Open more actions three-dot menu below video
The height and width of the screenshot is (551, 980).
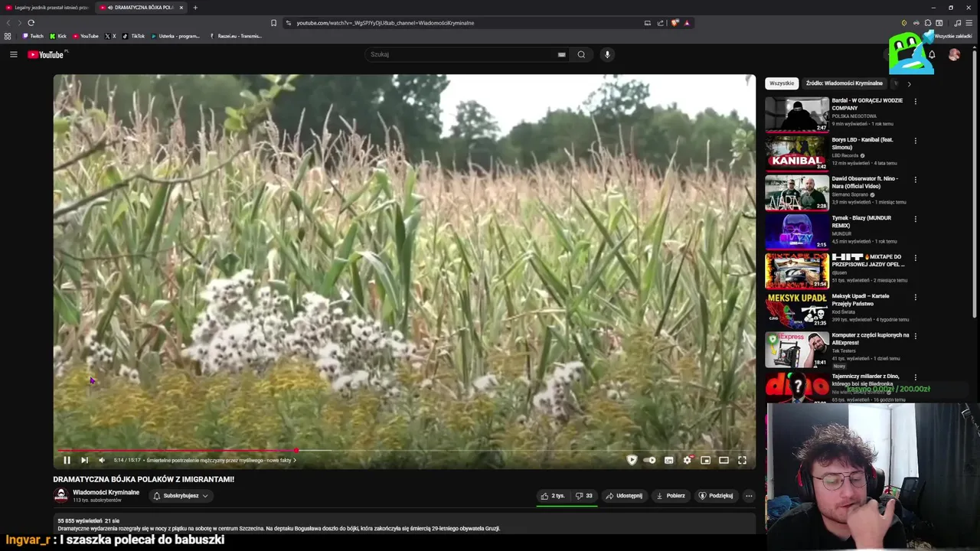click(749, 496)
